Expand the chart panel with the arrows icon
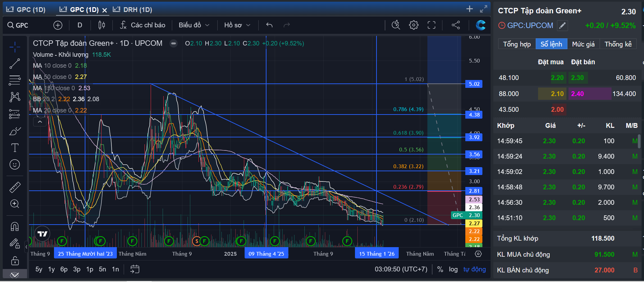This screenshot has width=644, height=282. click(x=483, y=9)
